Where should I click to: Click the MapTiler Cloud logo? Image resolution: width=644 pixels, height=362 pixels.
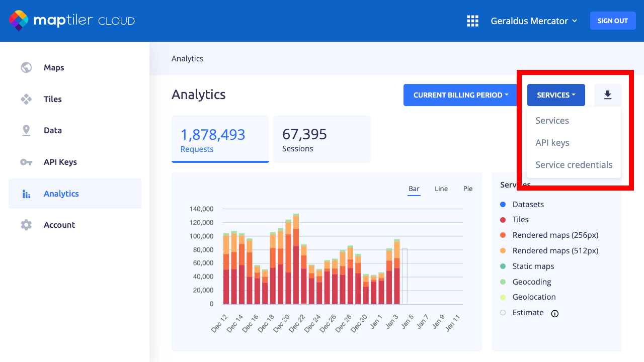[71, 21]
